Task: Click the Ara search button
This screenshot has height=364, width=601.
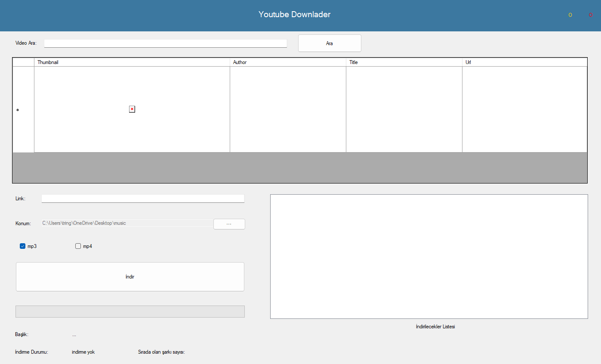Action: coord(330,43)
